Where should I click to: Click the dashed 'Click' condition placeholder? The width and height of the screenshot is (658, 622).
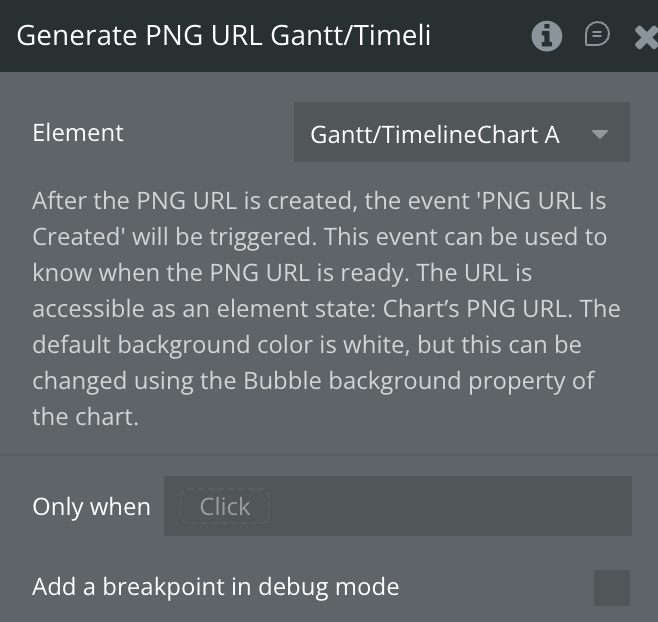(x=224, y=507)
